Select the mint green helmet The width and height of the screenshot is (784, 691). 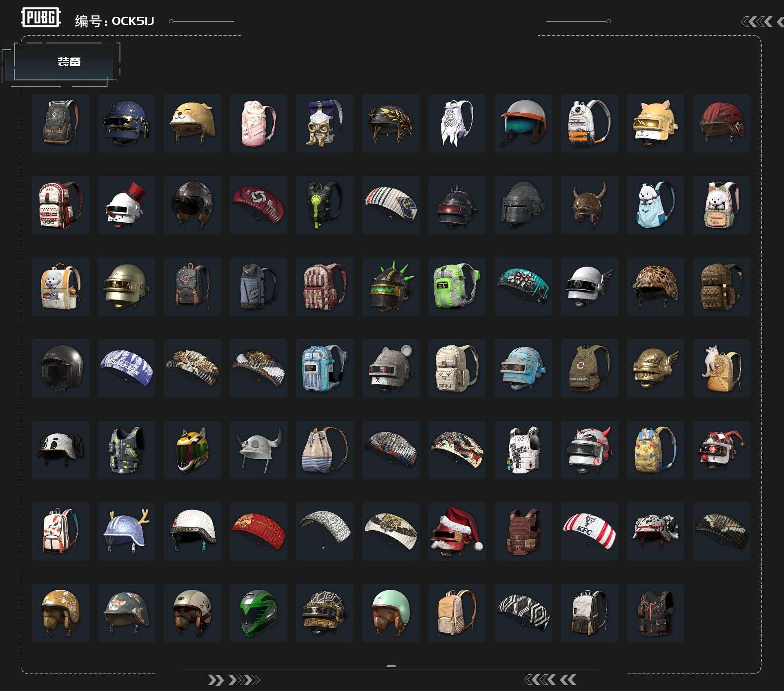click(x=391, y=613)
